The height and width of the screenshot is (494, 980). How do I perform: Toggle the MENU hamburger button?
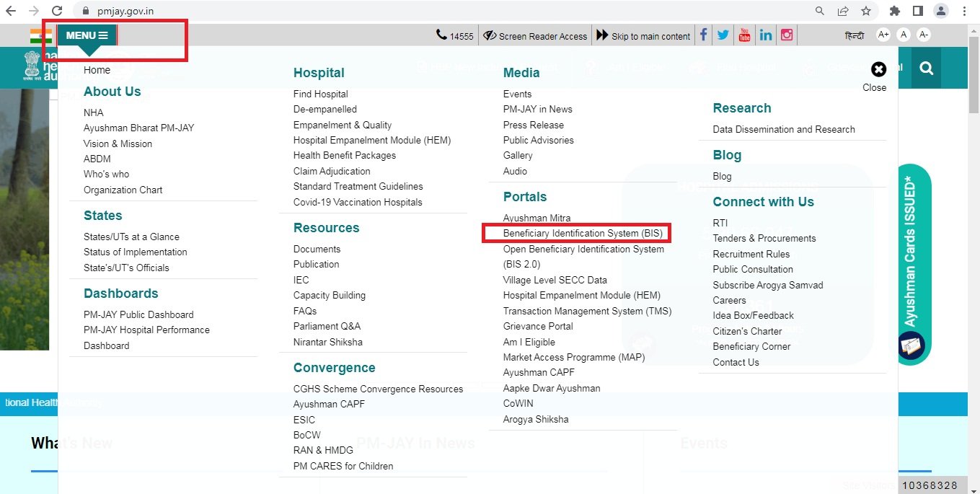click(x=87, y=35)
